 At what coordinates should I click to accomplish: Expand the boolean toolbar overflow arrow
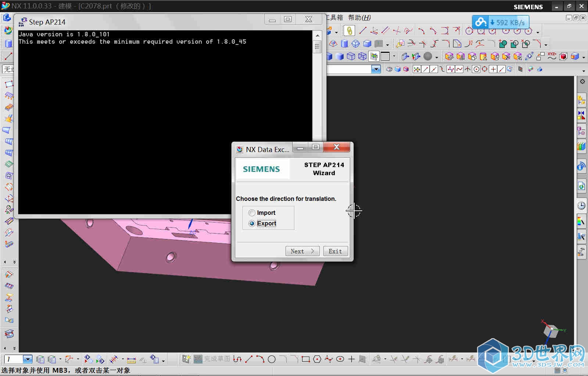(546, 45)
